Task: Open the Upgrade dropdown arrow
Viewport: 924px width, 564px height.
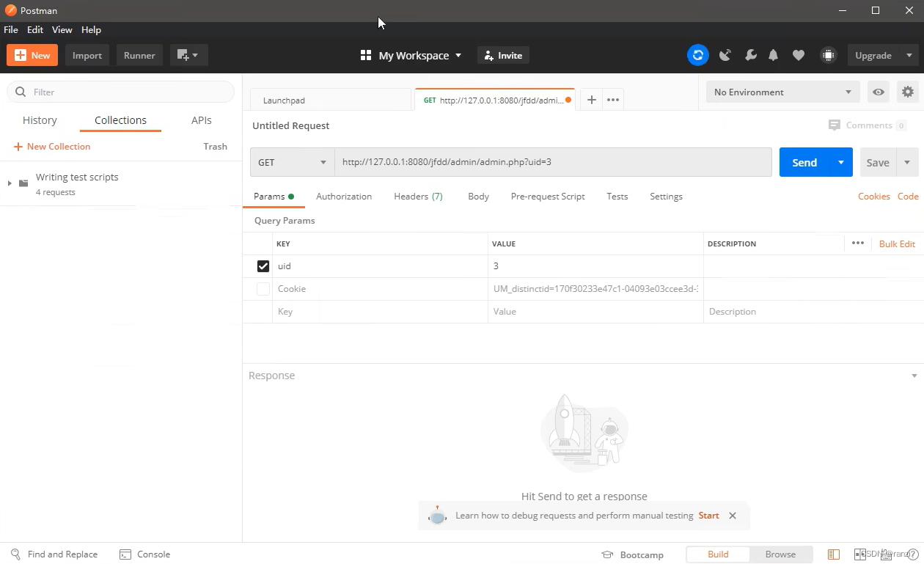Action: [x=909, y=55]
